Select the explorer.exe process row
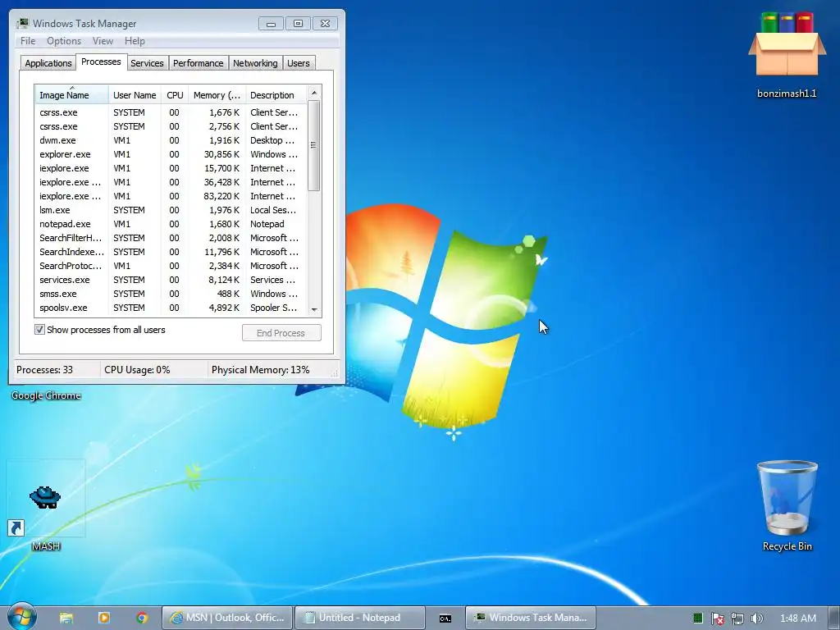Image resolution: width=840 pixels, height=630 pixels. click(171, 154)
